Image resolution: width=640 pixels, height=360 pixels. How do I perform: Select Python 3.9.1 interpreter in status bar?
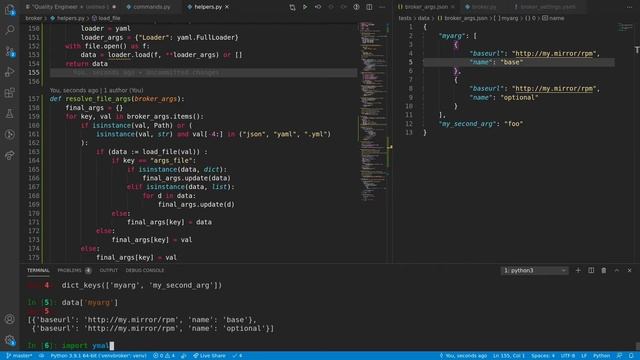point(98,356)
